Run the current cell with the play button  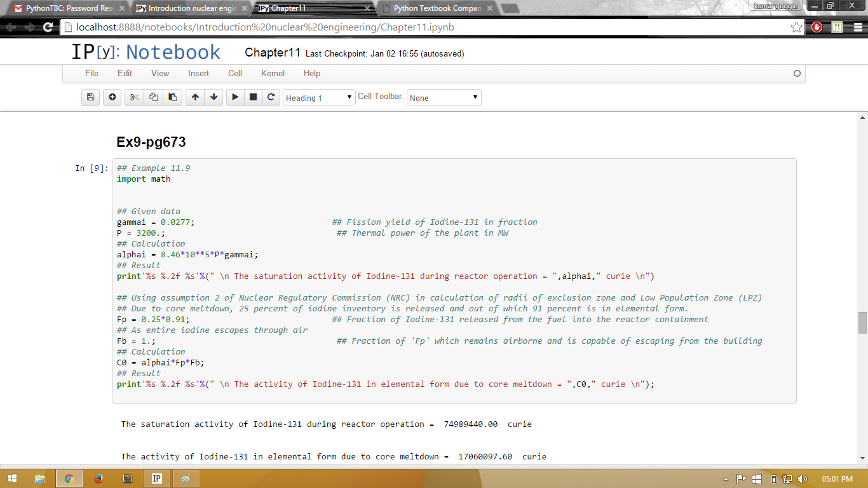pyautogui.click(x=235, y=97)
